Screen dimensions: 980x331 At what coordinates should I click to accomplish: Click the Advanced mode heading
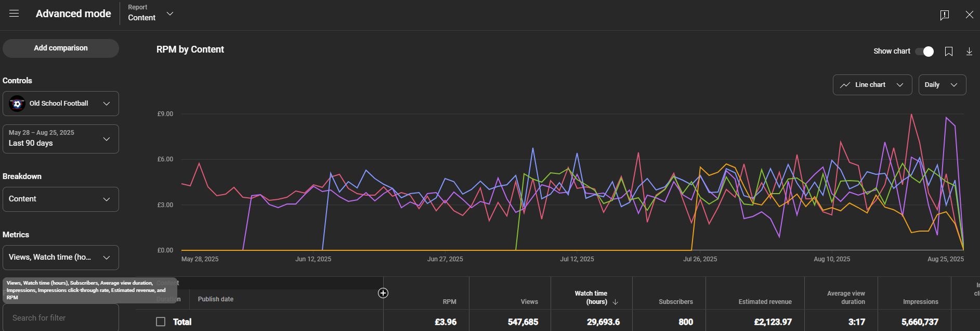coord(73,14)
